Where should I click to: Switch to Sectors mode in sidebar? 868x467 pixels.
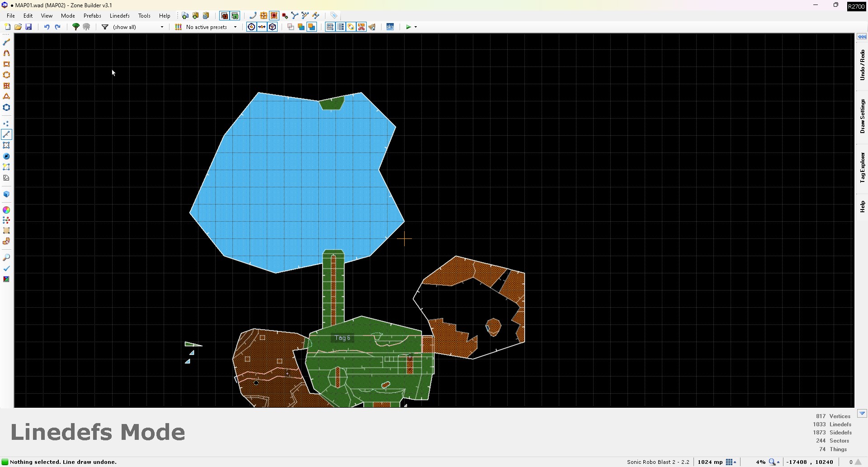click(x=6, y=145)
